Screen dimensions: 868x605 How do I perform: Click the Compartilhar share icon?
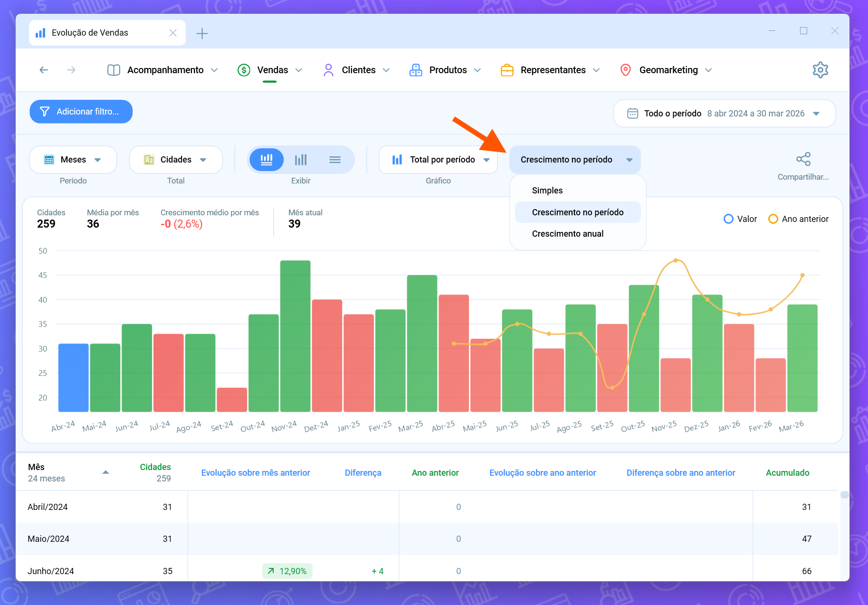pyautogui.click(x=803, y=159)
